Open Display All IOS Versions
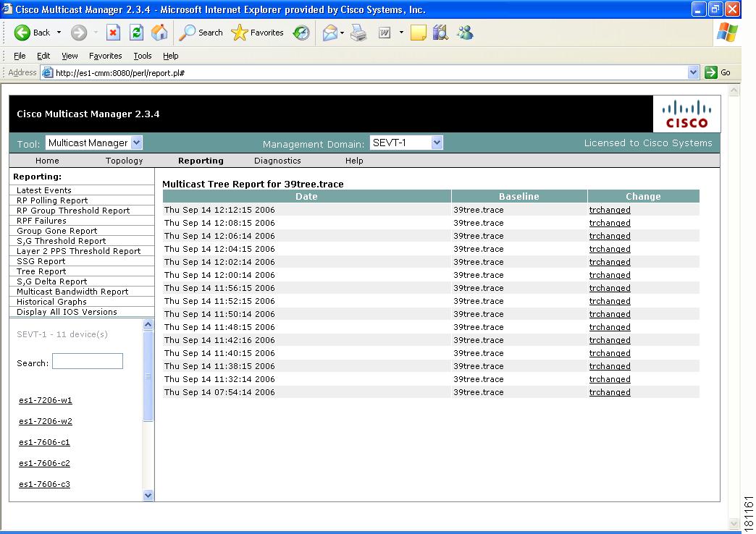 click(67, 312)
